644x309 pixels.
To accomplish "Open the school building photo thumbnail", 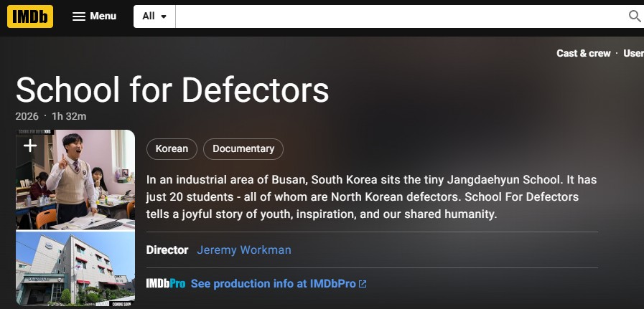I will 75,269.
